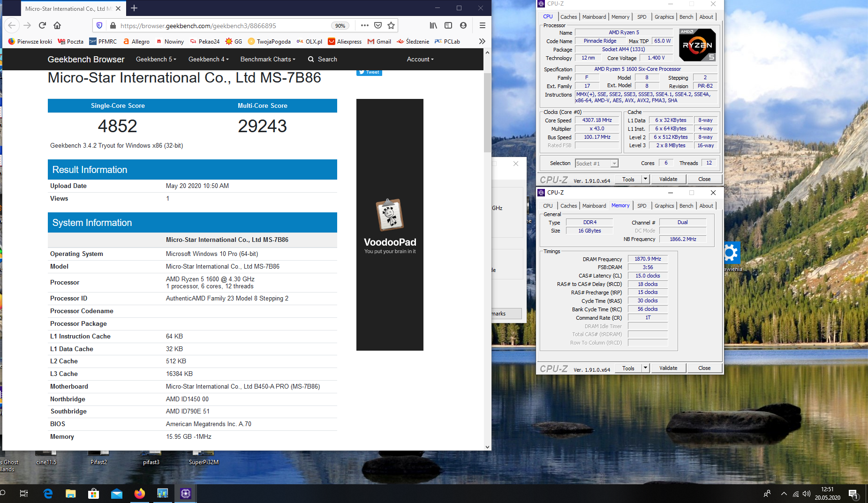The image size is (868, 503).
Task: Open Mail app from taskbar
Action: tap(116, 494)
